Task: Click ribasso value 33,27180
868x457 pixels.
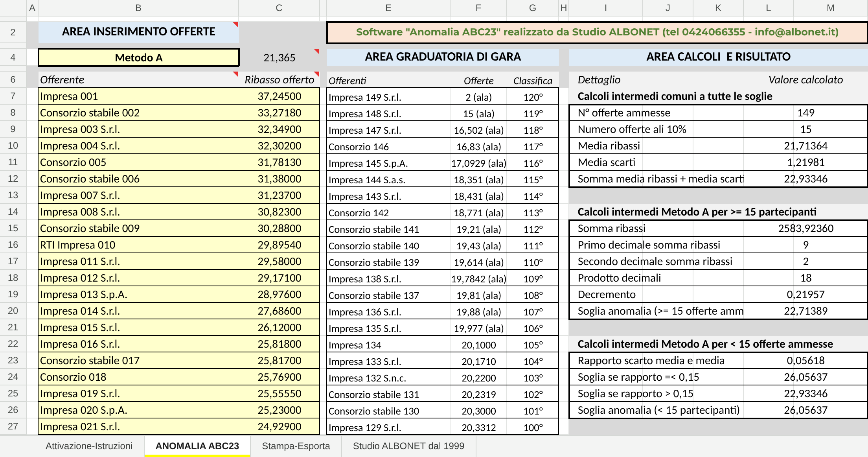Action: (x=279, y=112)
